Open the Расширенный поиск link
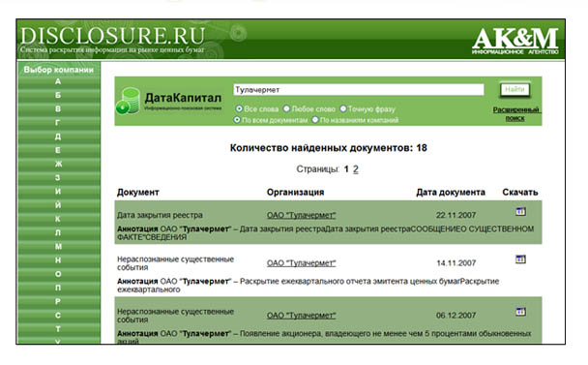 click(x=515, y=114)
